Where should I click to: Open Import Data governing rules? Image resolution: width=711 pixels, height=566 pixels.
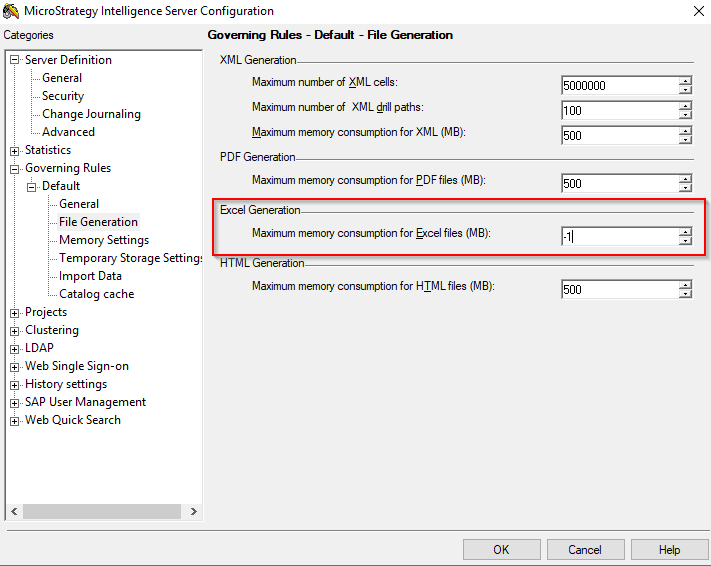coord(90,276)
